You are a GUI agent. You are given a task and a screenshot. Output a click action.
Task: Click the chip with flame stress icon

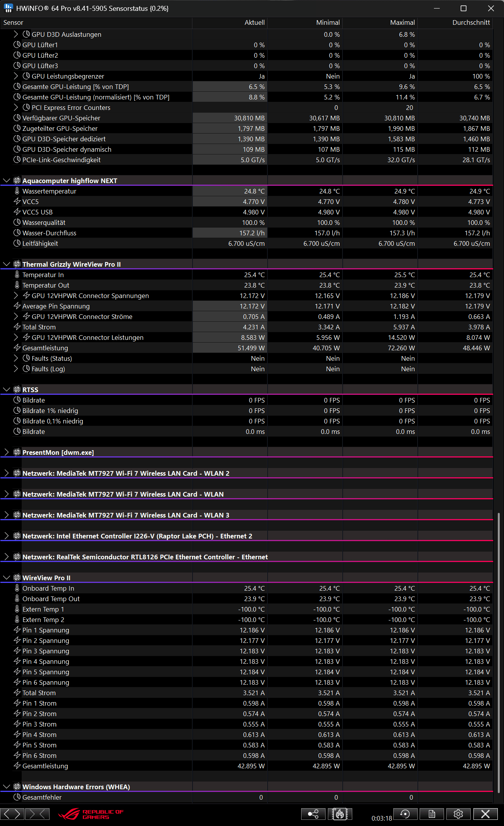pyautogui.click(x=339, y=814)
